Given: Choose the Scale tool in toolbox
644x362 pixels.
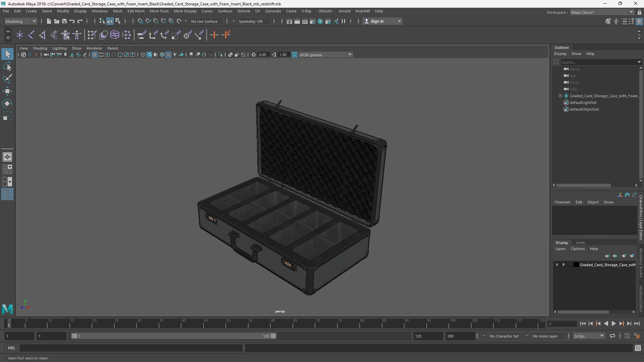Looking at the screenshot, I should pyautogui.click(x=7, y=116).
